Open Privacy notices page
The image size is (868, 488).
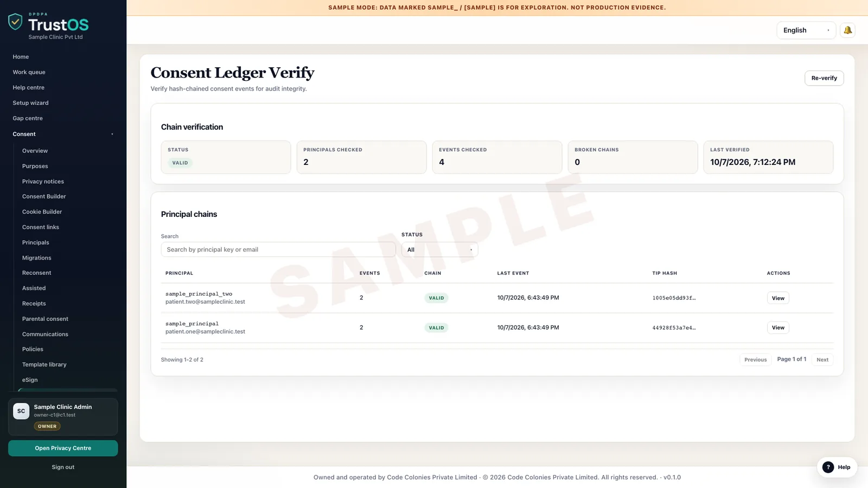pos(43,182)
